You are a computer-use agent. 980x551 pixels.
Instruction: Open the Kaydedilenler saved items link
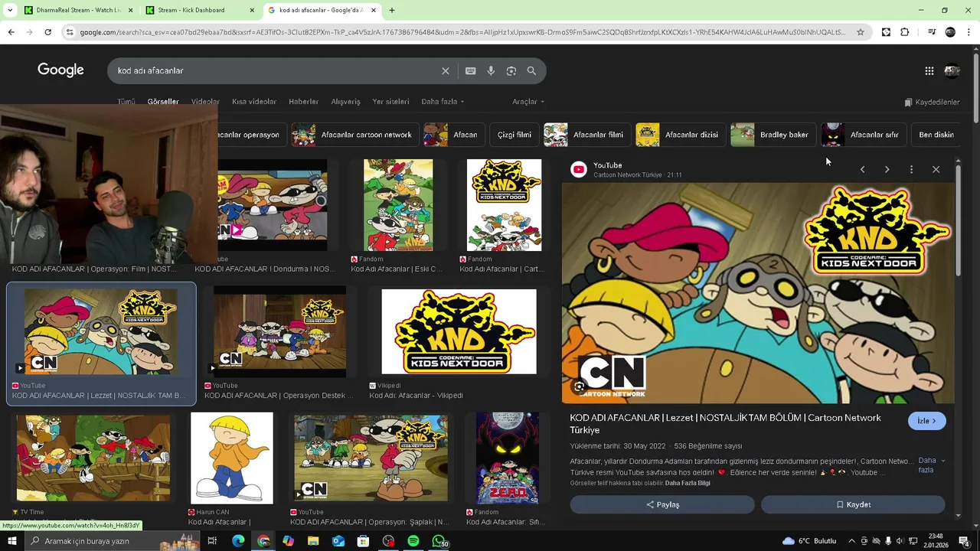tap(932, 102)
